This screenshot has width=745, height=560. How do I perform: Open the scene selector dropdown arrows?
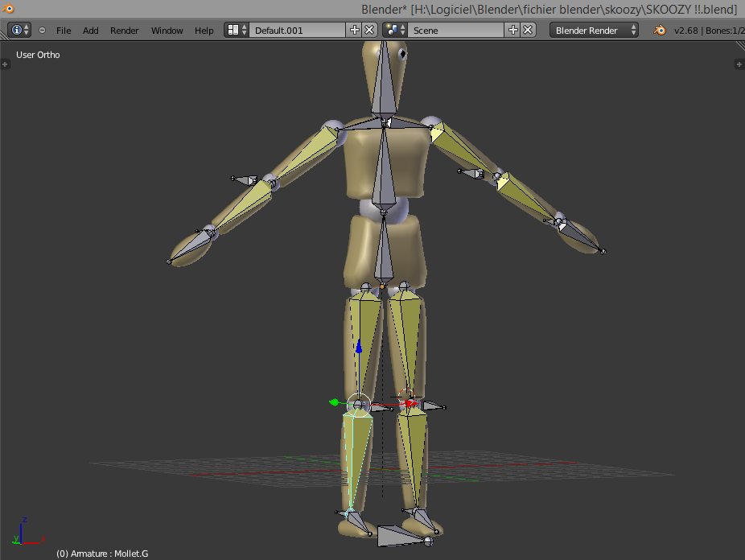(401, 30)
